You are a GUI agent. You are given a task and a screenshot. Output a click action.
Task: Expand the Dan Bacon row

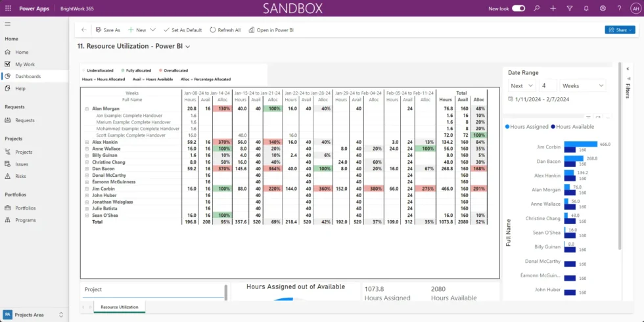(87, 169)
